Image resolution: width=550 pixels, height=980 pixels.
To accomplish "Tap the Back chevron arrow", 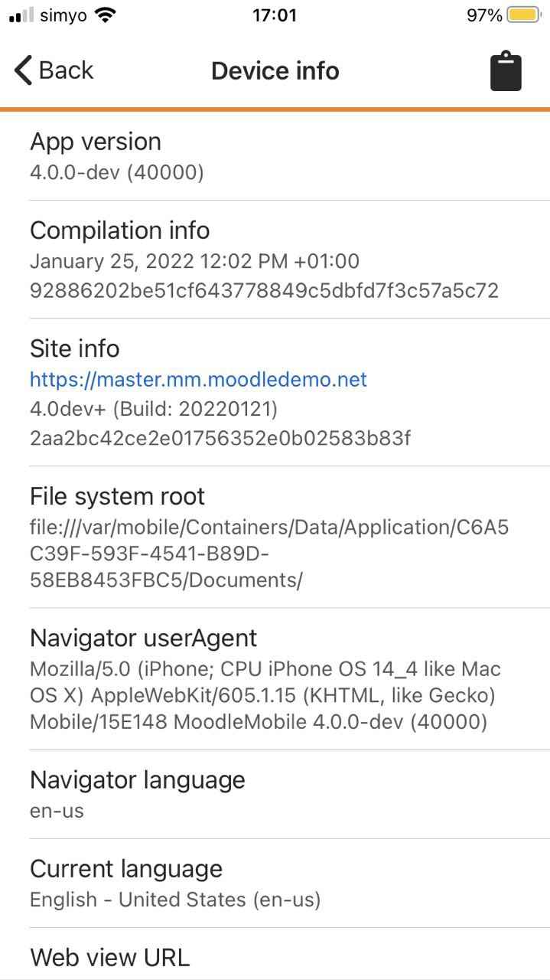I will [x=23, y=70].
